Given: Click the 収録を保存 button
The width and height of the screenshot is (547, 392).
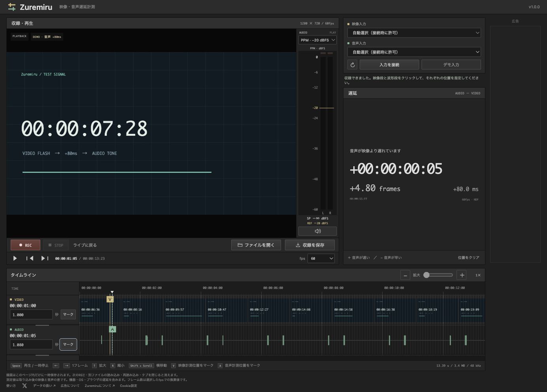Looking at the screenshot, I should pos(310,245).
